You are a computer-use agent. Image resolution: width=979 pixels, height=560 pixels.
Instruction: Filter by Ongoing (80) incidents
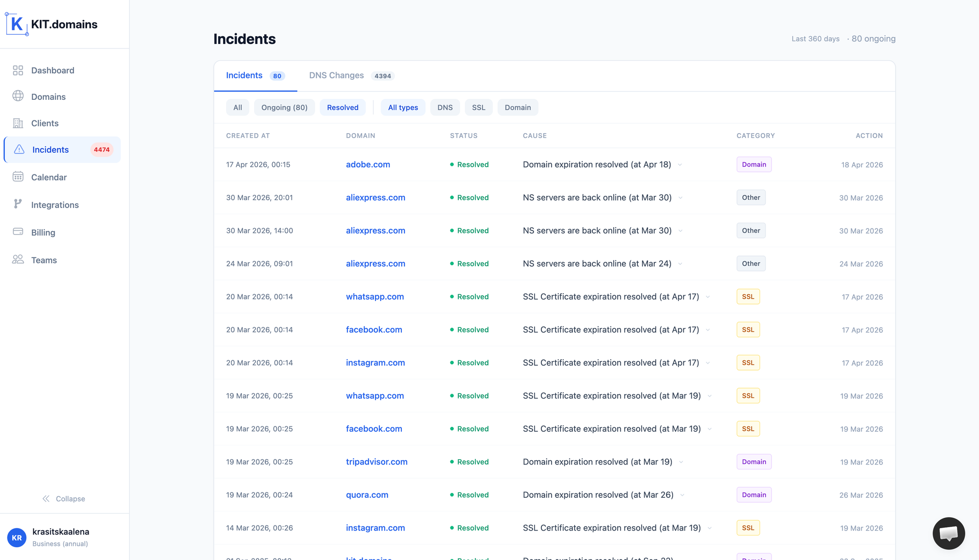[284, 108]
